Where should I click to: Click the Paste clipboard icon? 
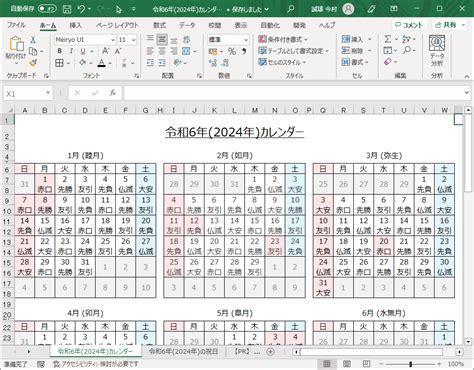click(x=16, y=44)
